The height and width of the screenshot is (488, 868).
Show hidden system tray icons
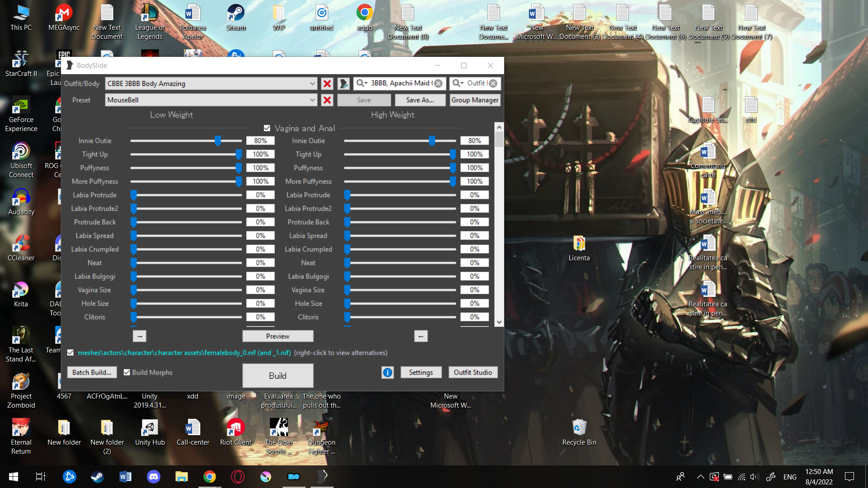pos(700,477)
